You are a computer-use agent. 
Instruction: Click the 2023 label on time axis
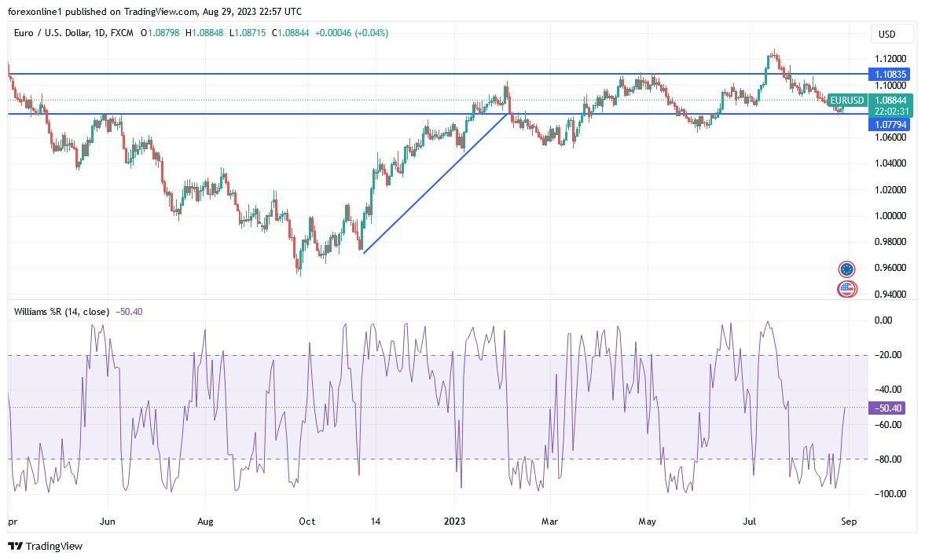456,521
